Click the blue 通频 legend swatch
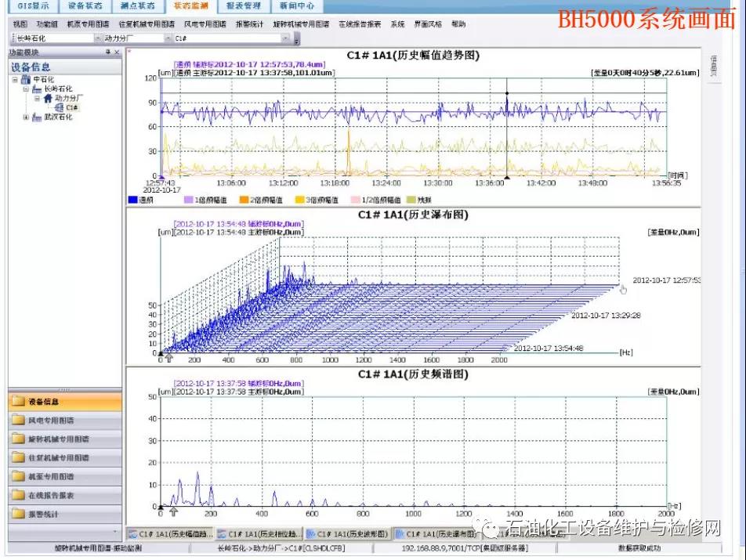The image size is (746, 560). point(132,201)
